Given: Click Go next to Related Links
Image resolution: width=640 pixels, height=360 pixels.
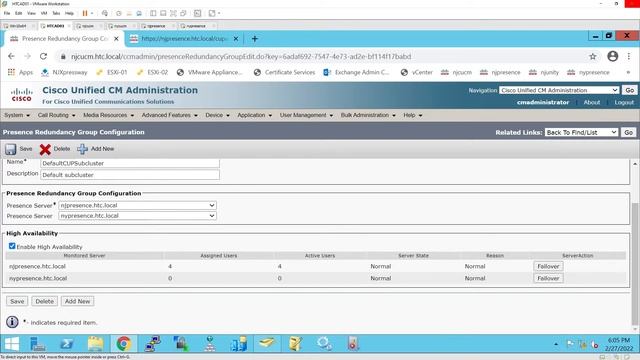Looking at the screenshot, I should pyautogui.click(x=629, y=132).
